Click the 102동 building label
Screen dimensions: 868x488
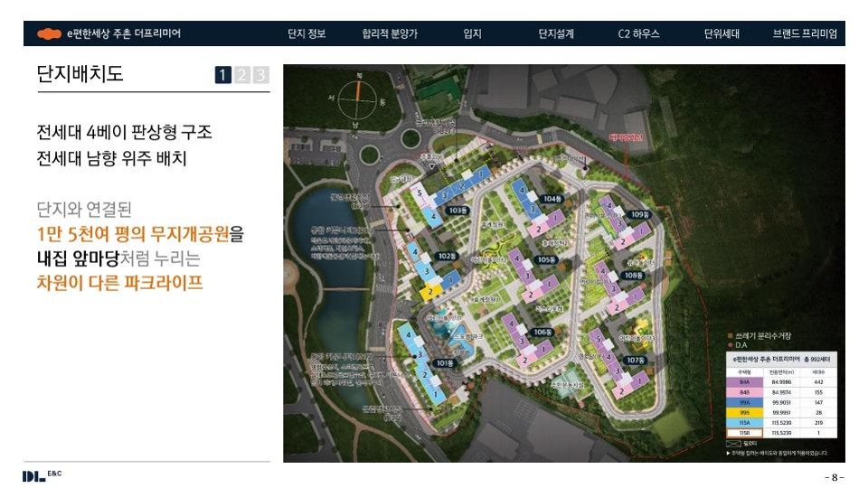pyautogui.click(x=447, y=256)
